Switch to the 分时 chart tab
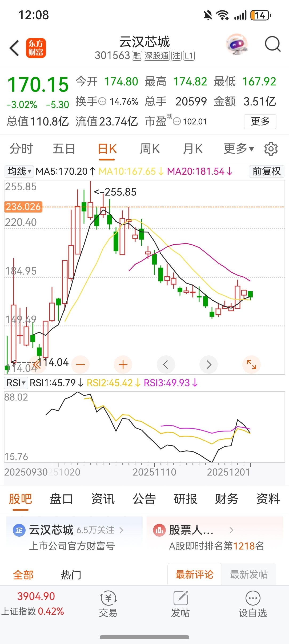 (x=21, y=149)
